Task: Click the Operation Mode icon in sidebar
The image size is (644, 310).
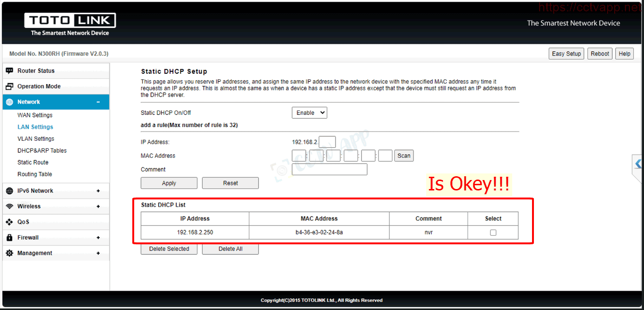Action: point(9,86)
